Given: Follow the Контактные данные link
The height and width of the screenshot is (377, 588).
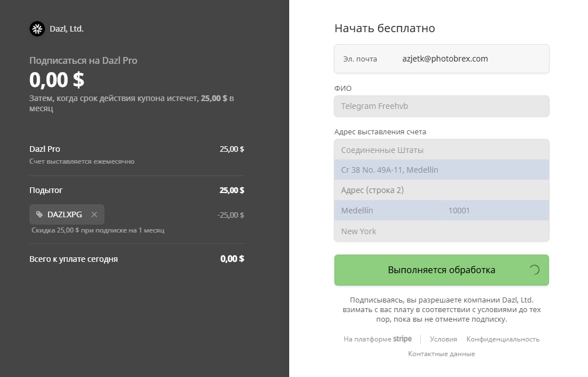Looking at the screenshot, I should click(441, 354).
